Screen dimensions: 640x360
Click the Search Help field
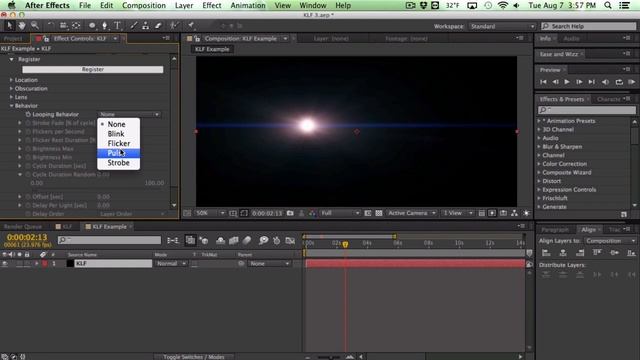pyautogui.click(x=589, y=26)
